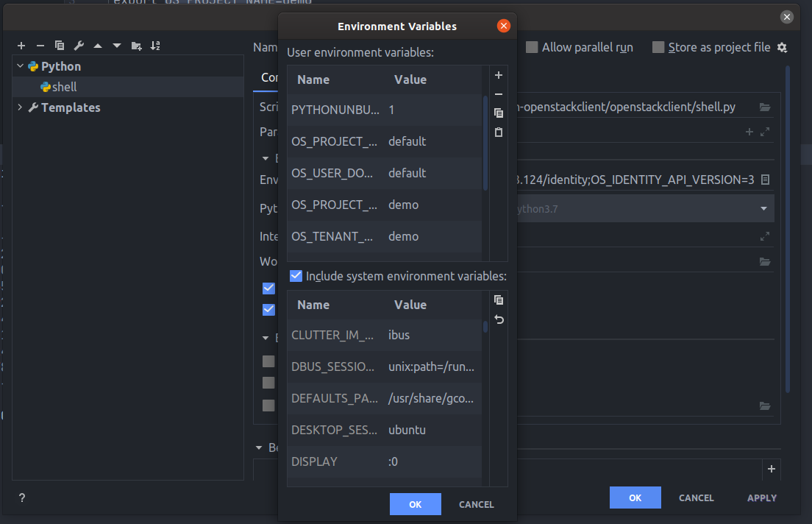Select OS_TENANT_... variable row

(385, 236)
